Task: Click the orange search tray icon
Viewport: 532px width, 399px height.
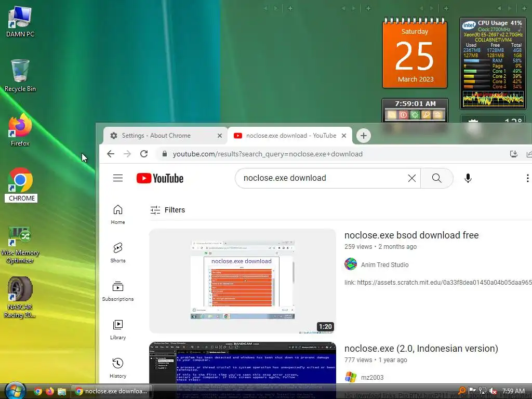Action: pyautogui.click(x=462, y=391)
